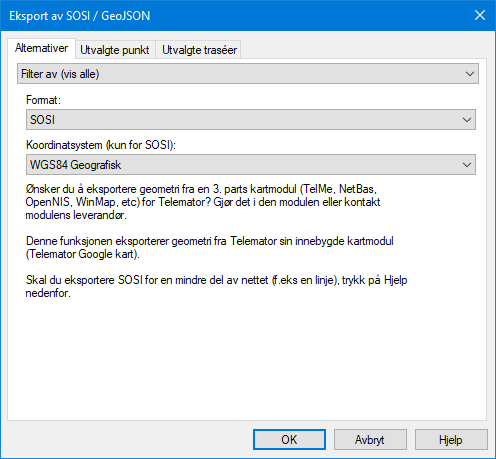This screenshot has width=496, height=459.
Task: Confirm export with the OK button
Action: tap(289, 440)
